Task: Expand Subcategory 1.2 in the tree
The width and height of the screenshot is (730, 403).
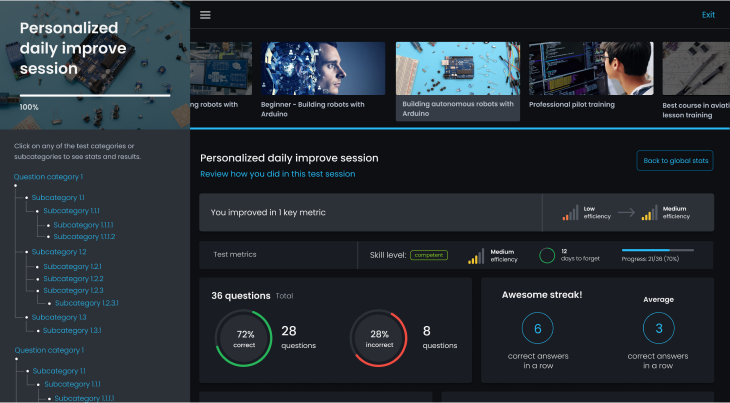Action: click(x=58, y=252)
